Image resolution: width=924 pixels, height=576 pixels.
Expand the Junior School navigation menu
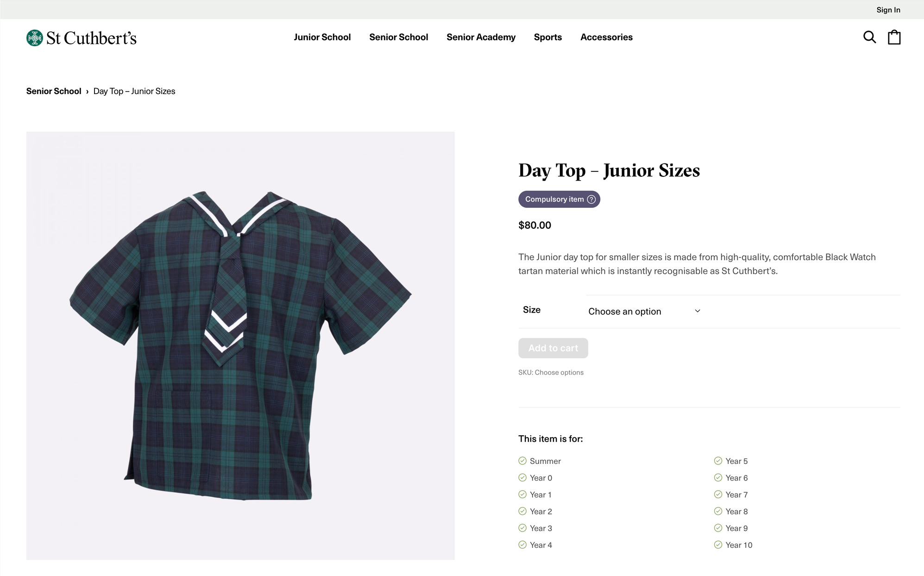point(322,37)
